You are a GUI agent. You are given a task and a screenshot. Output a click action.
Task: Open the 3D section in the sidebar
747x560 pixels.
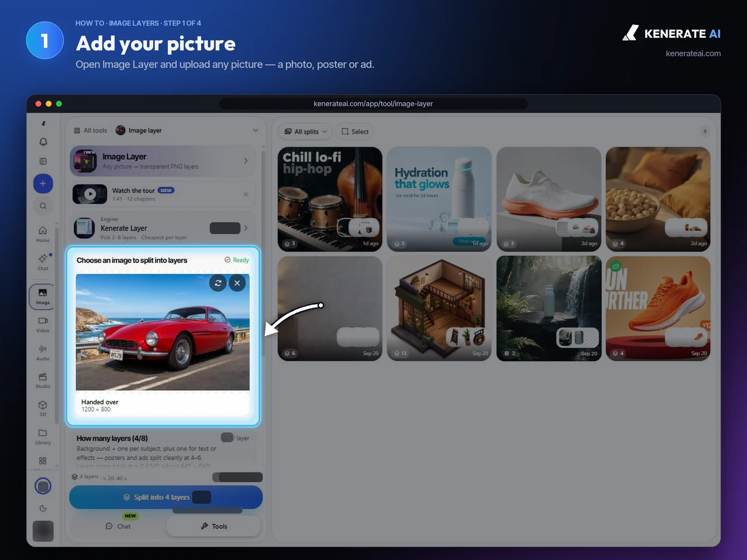43,408
